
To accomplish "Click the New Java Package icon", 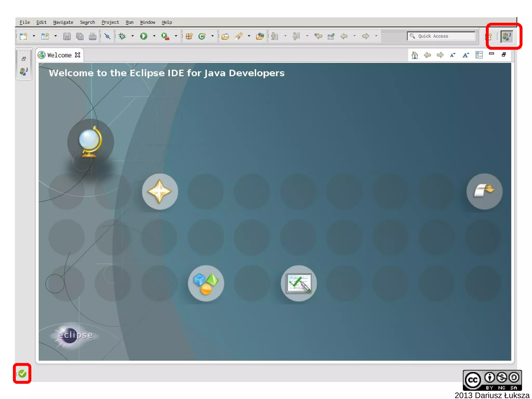I will 189,36.
